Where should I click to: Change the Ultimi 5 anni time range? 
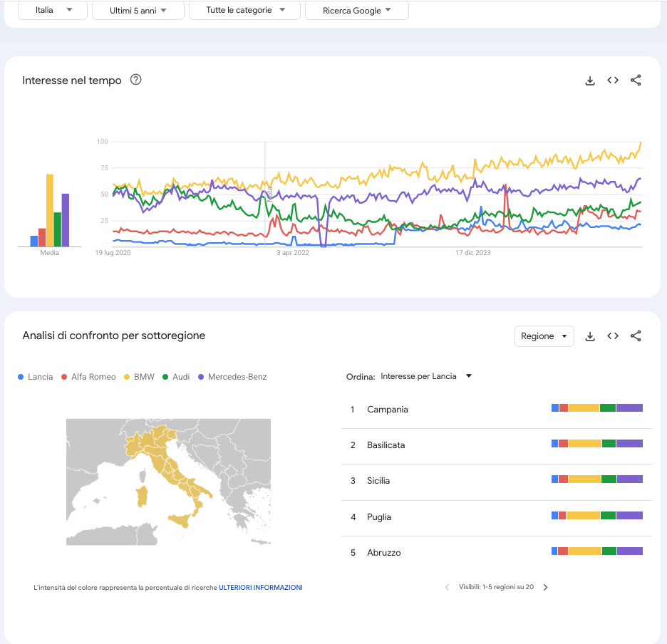[138, 10]
